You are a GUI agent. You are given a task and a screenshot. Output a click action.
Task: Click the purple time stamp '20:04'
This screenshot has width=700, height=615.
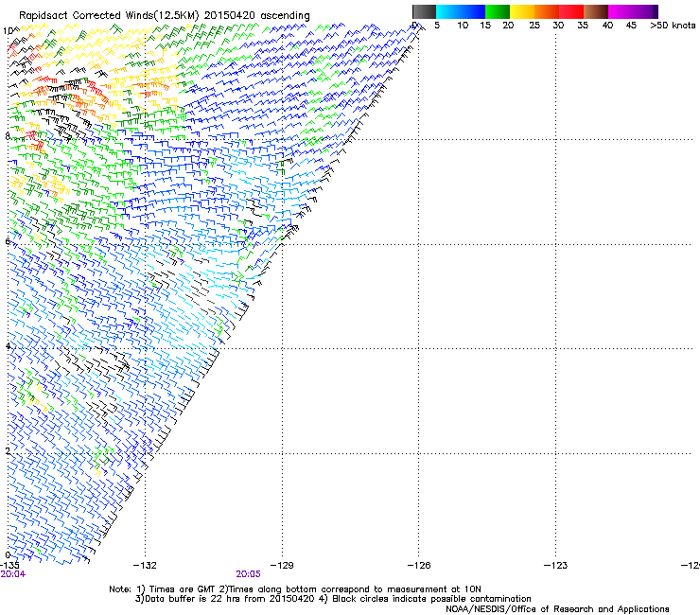click(x=13, y=574)
